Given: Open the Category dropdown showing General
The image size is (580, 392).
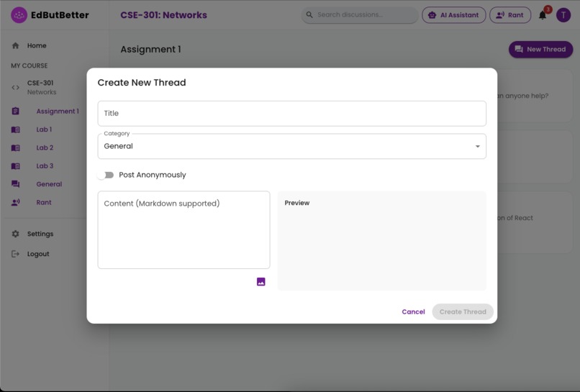Looking at the screenshot, I should [x=292, y=147].
